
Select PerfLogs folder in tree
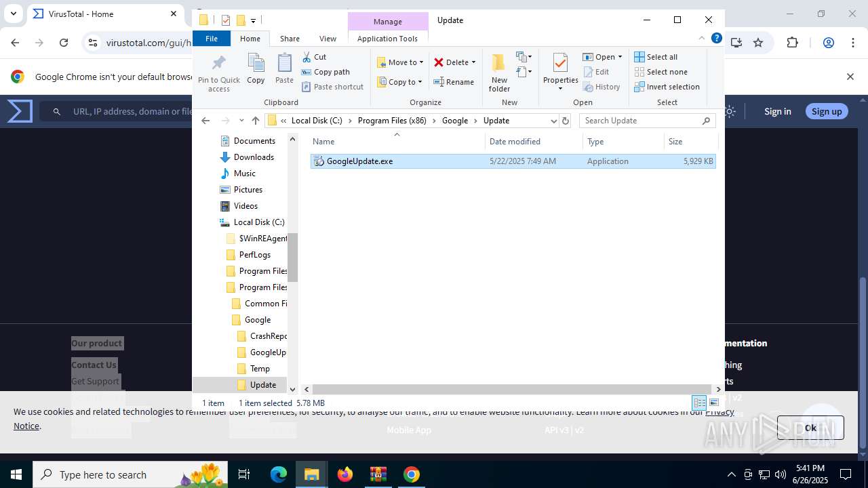point(254,255)
